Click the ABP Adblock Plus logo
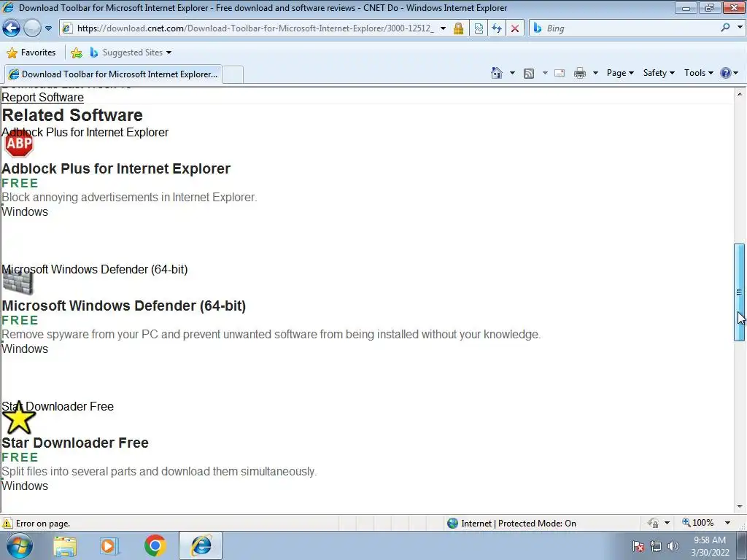Viewport: 747px width, 560px height. pos(18,144)
